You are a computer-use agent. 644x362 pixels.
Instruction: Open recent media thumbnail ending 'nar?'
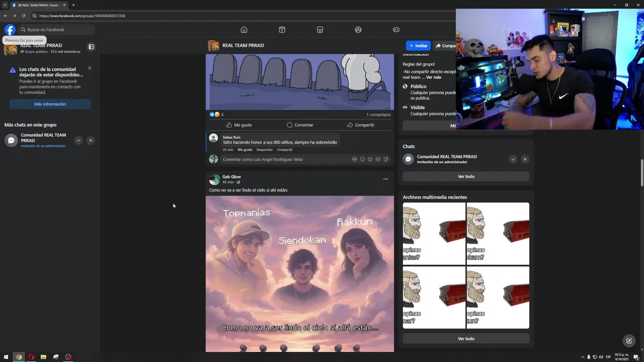pyautogui.click(x=434, y=297)
